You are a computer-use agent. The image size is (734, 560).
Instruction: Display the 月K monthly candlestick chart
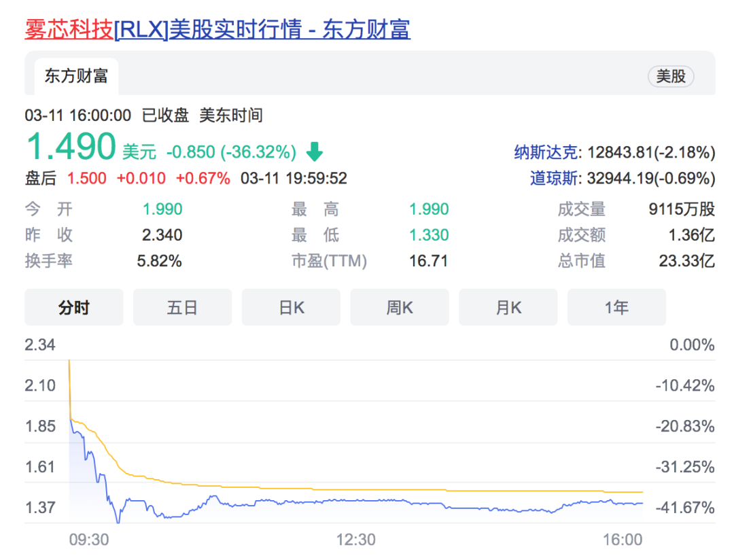(508, 308)
